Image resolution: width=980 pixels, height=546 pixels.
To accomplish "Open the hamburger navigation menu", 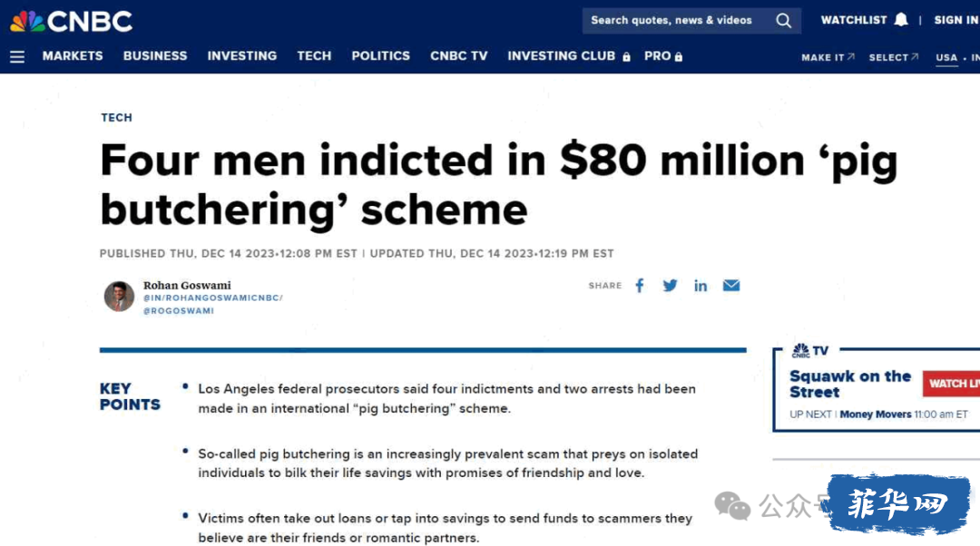I will [17, 57].
